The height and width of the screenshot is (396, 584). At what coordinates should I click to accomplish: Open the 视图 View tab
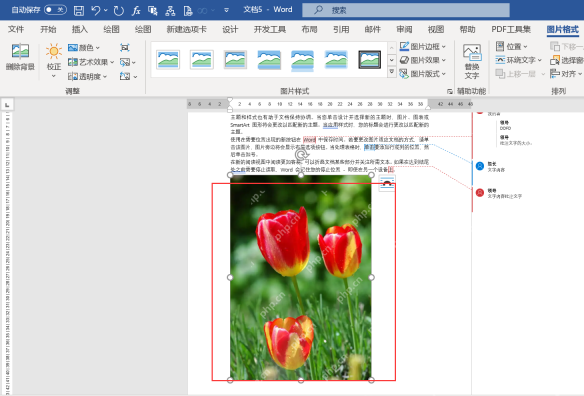point(436,29)
